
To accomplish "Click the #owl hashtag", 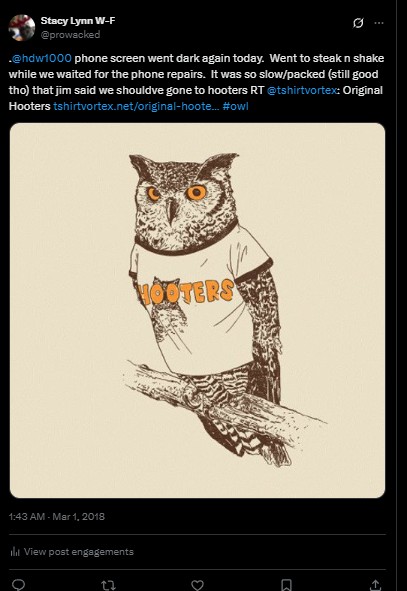I will pyautogui.click(x=236, y=106).
